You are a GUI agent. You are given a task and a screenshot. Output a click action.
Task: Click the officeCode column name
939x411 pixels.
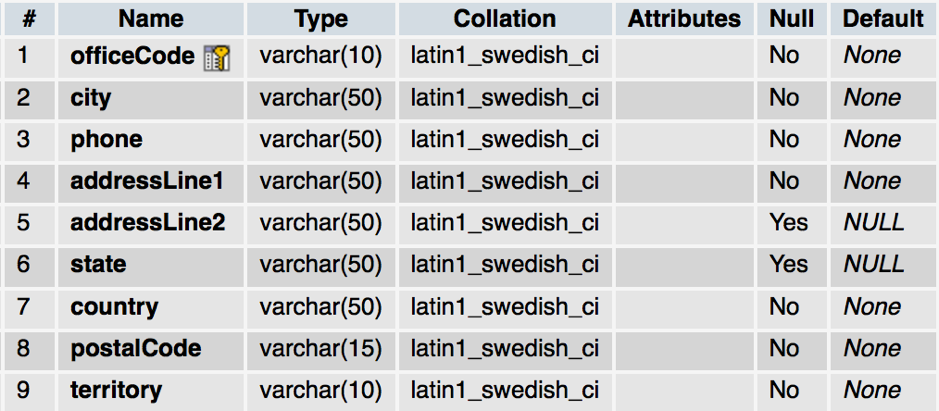132,57
